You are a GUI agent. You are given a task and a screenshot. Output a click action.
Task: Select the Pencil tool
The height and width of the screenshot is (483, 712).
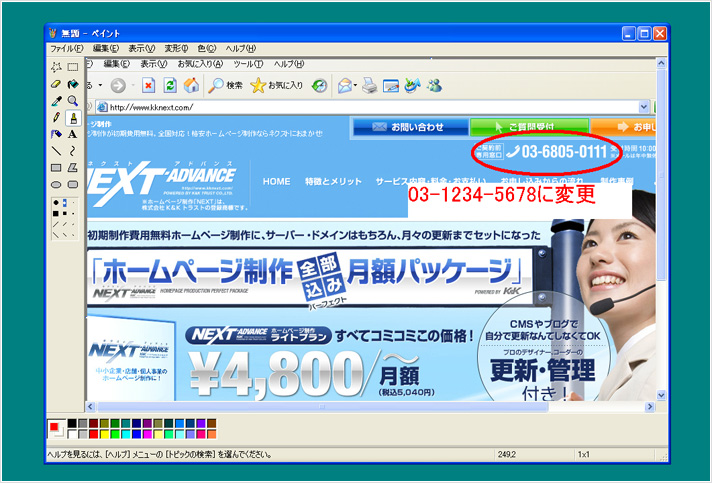point(56,118)
